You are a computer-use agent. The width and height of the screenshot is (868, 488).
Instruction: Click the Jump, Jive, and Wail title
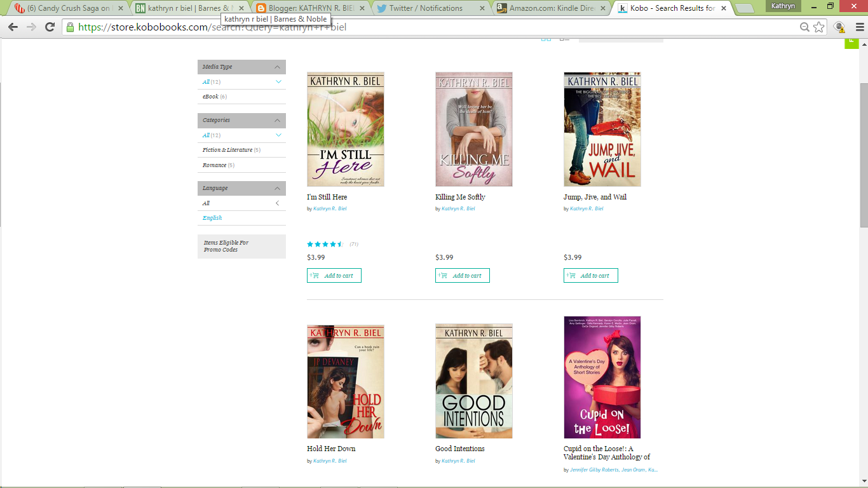pos(595,197)
